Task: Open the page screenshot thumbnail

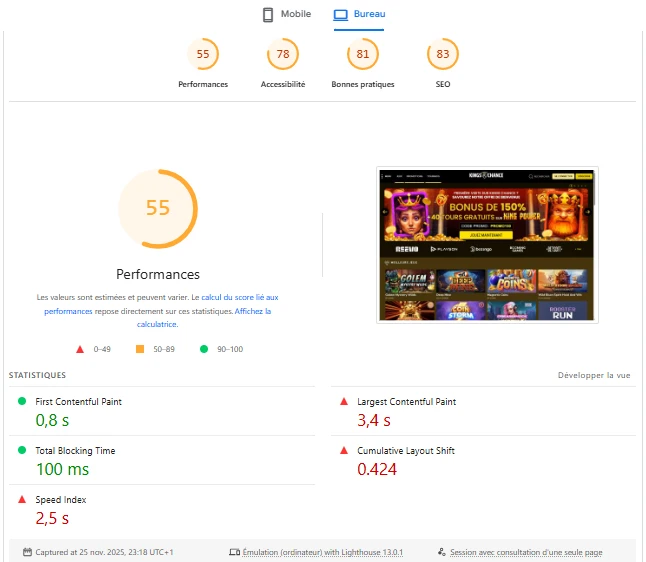Action: tap(487, 244)
